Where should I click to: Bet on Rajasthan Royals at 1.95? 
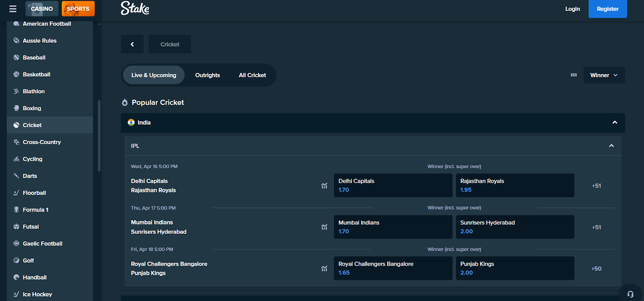point(515,186)
